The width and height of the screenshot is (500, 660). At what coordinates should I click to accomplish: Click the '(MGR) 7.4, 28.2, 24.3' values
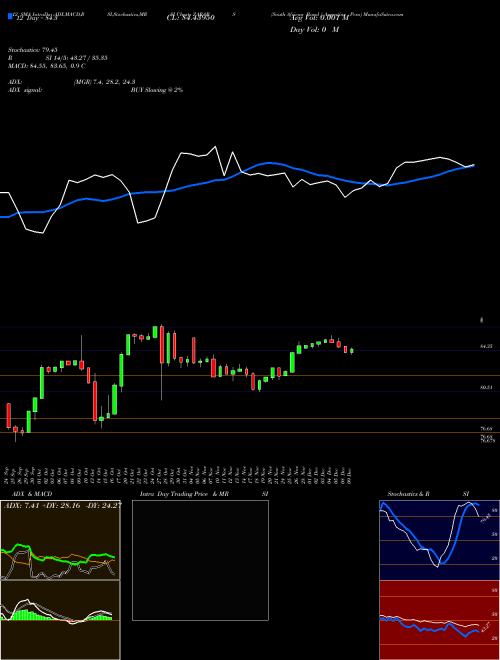click(x=104, y=82)
